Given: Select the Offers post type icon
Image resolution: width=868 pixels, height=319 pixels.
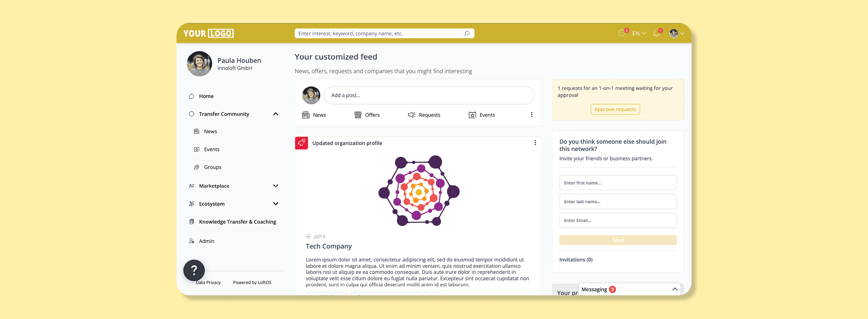Looking at the screenshot, I should [x=358, y=115].
